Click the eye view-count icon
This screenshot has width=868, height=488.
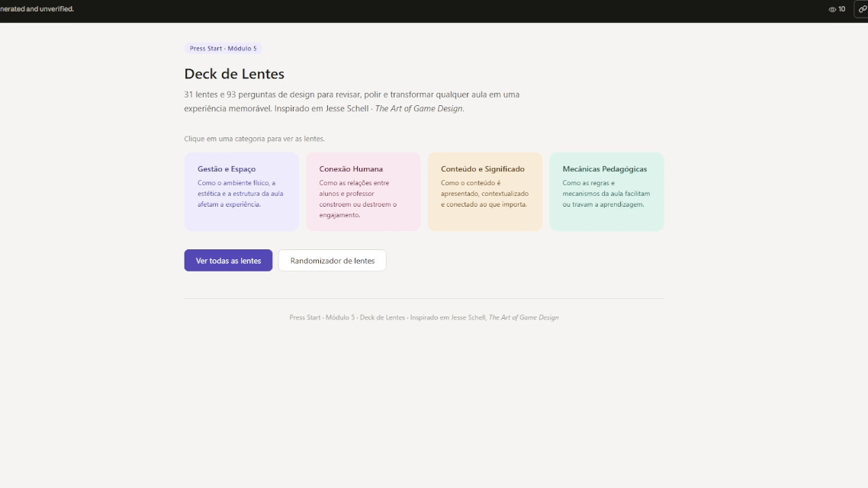832,9
